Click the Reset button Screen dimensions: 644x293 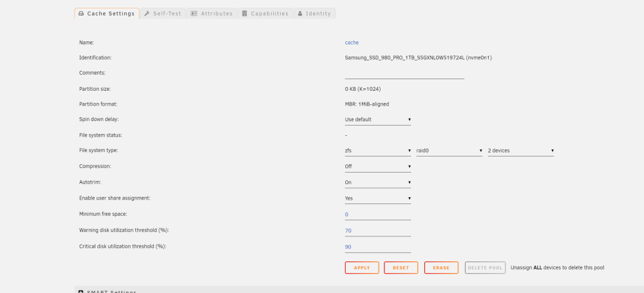tap(401, 267)
